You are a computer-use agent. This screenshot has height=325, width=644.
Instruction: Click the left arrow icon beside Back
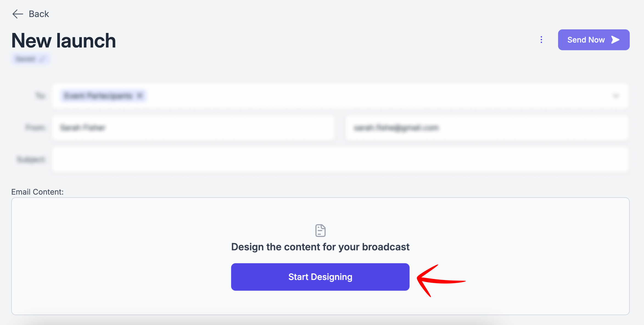click(x=18, y=14)
